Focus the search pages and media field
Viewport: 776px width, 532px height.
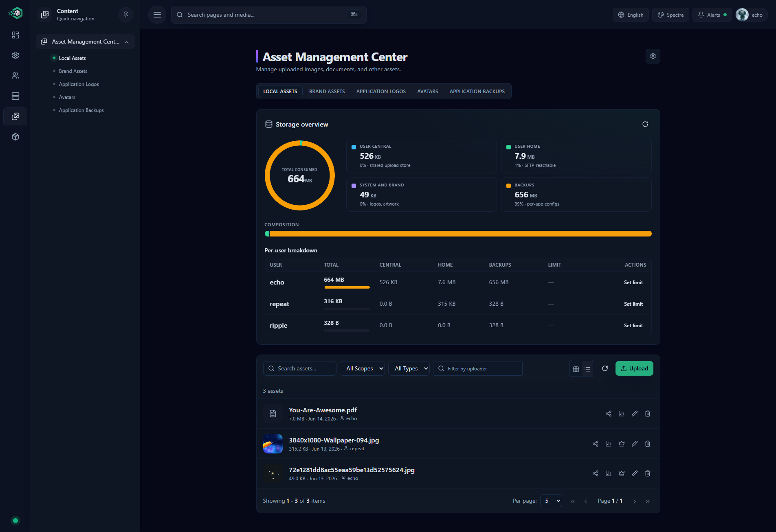(x=269, y=15)
